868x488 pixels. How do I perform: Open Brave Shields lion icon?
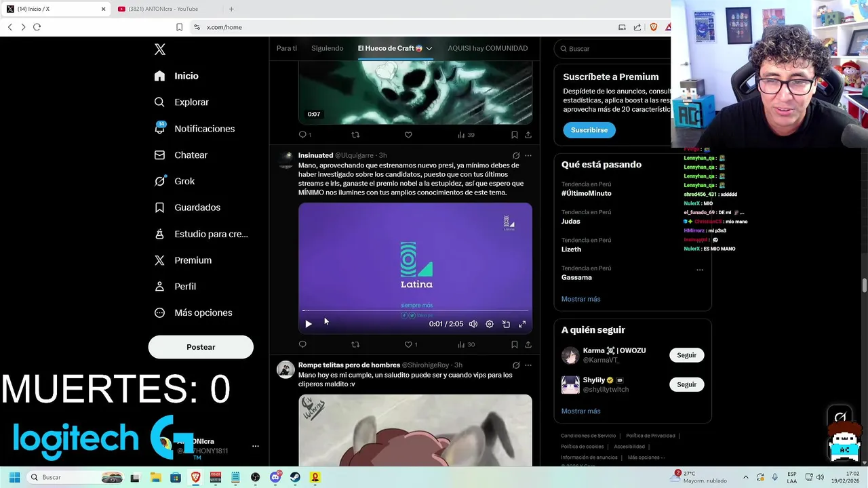point(654,27)
